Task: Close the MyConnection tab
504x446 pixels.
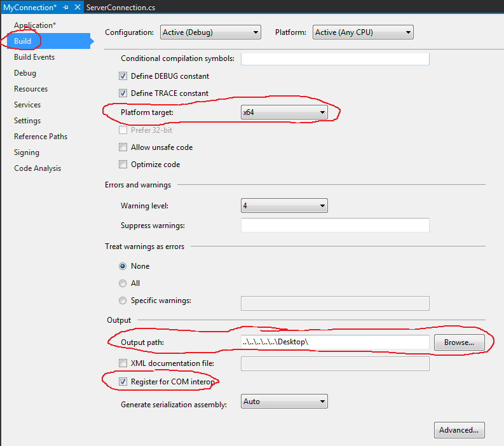Action: (x=77, y=7)
